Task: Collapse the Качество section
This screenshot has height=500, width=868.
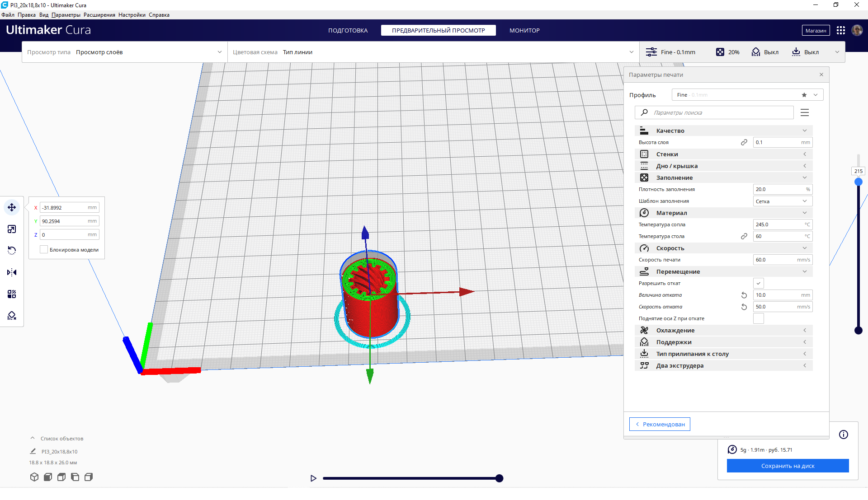Action: (x=723, y=131)
